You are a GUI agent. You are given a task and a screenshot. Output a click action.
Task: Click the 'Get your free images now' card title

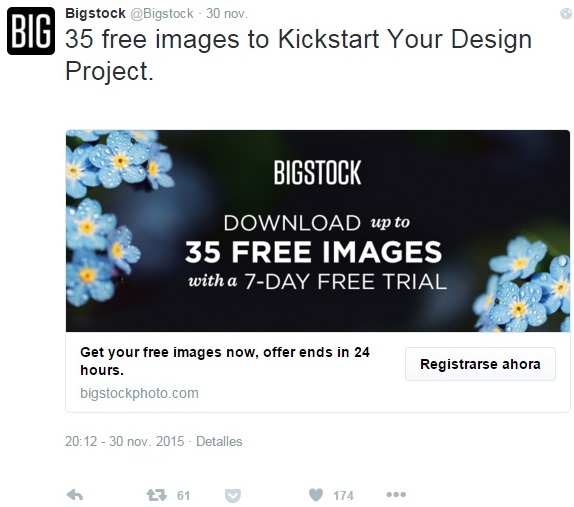point(225,361)
